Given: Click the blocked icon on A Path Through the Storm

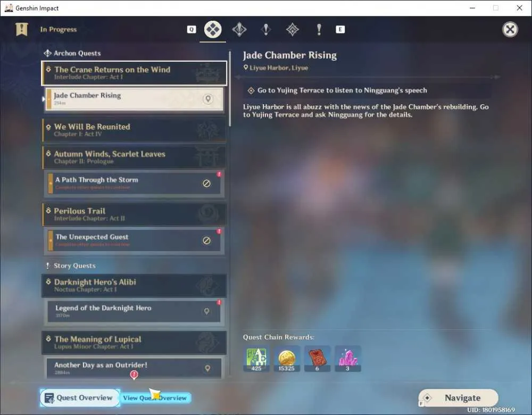Looking at the screenshot, I should point(206,183).
